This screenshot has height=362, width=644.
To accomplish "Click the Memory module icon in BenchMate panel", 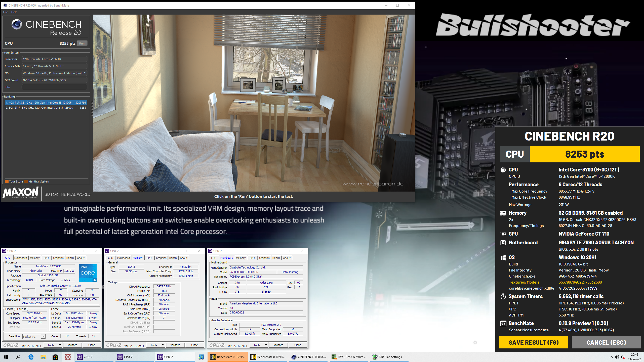I will [503, 213].
